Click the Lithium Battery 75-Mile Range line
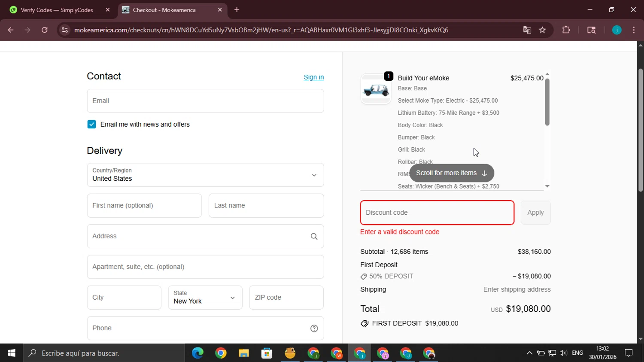The image size is (644, 362). [x=448, y=113]
